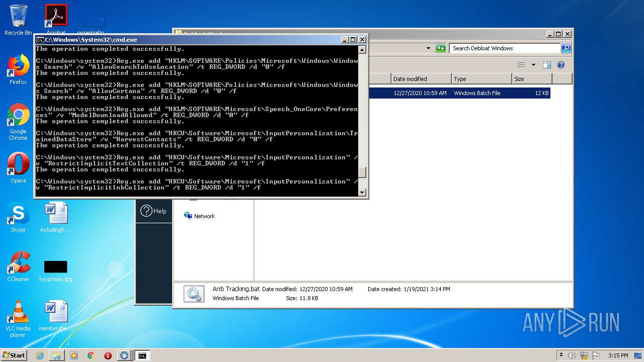Select the Windows Batch File row
644x362 pixels.
(x=459, y=93)
